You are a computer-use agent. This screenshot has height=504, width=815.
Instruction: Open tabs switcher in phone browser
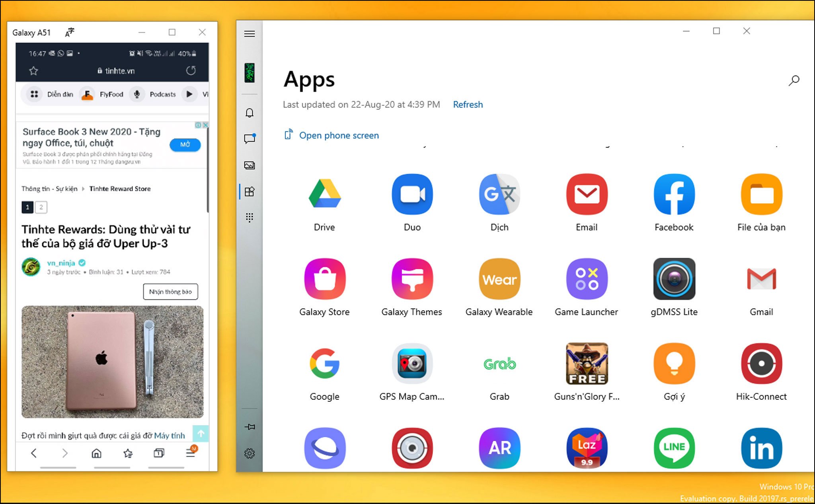(159, 453)
